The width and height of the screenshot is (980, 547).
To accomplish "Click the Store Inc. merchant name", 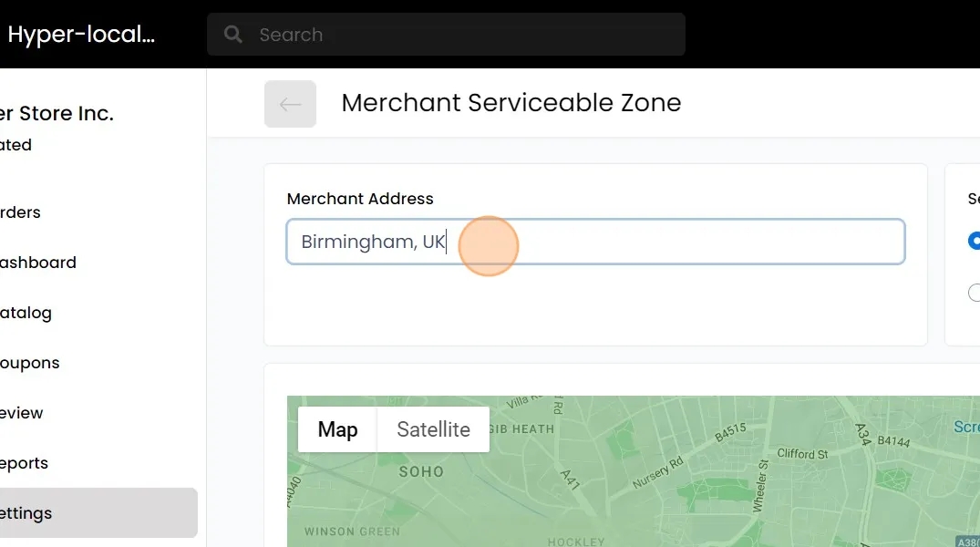I will 57,114.
